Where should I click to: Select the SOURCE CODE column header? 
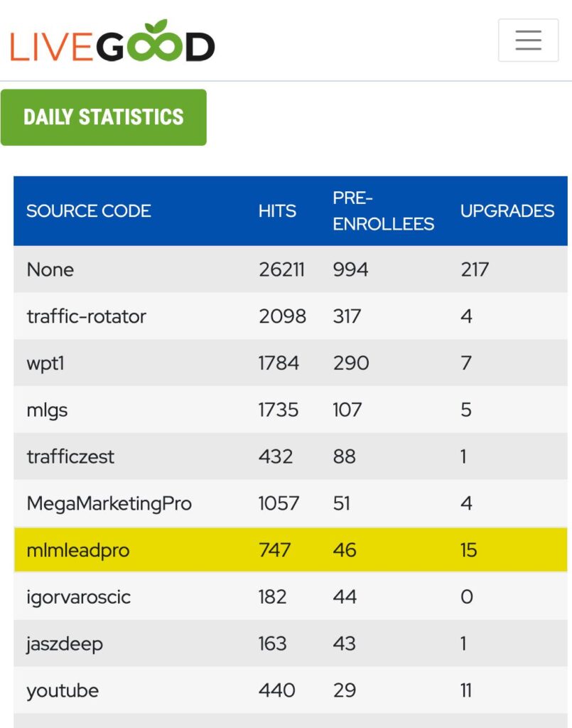[x=89, y=211]
